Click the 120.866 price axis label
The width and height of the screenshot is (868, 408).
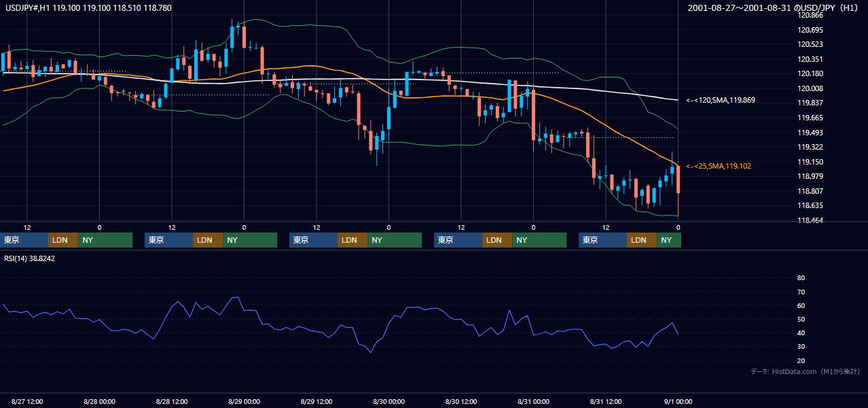pyautogui.click(x=811, y=15)
